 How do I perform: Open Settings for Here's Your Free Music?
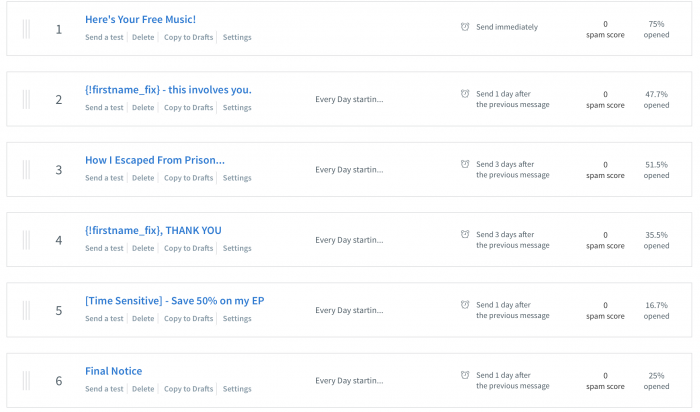[237, 37]
